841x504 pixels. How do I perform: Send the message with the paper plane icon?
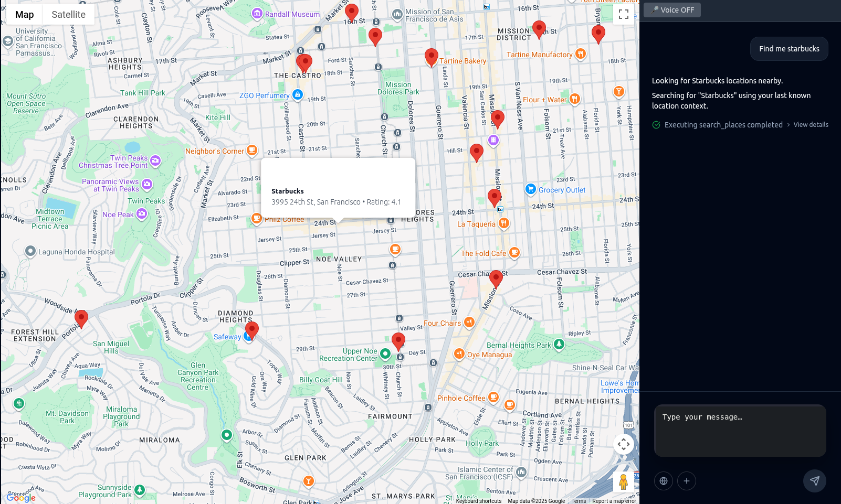pos(814,480)
